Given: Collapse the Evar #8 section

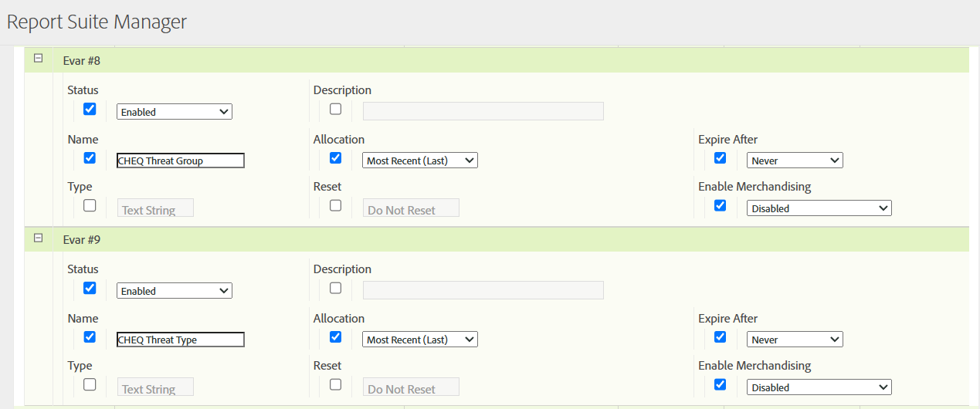Looking at the screenshot, I should click(38, 59).
